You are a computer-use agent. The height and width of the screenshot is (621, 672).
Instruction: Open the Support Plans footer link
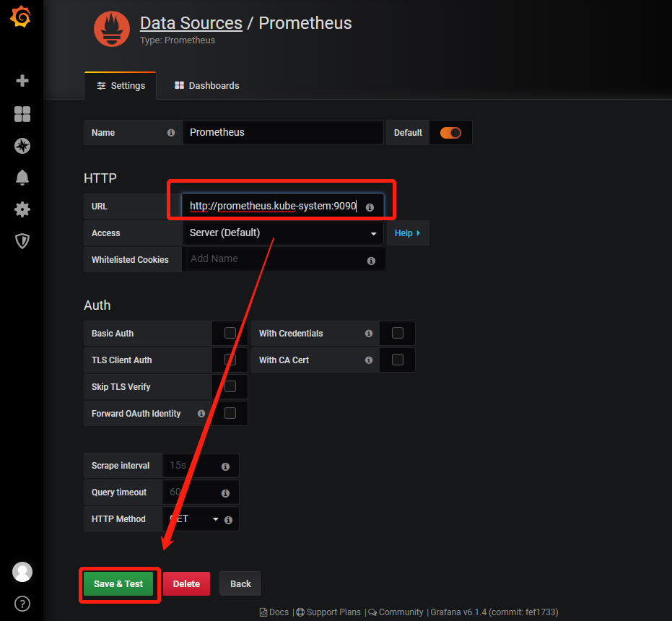tap(328, 612)
